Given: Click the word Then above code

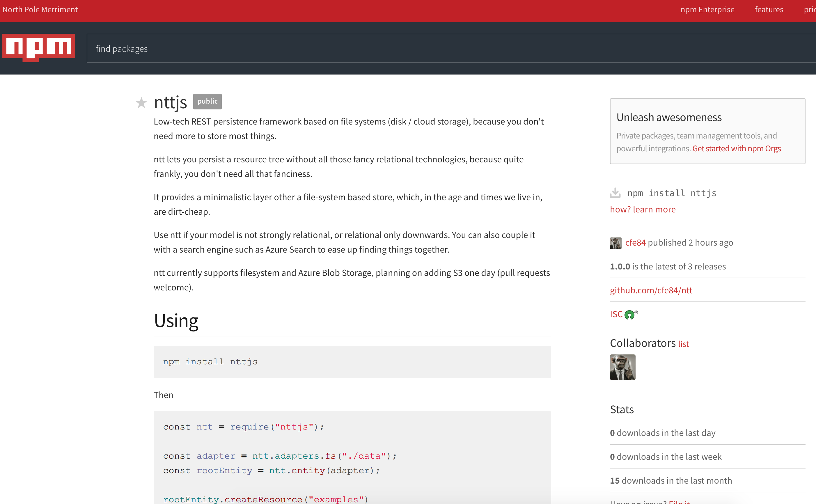Looking at the screenshot, I should pos(163,395).
